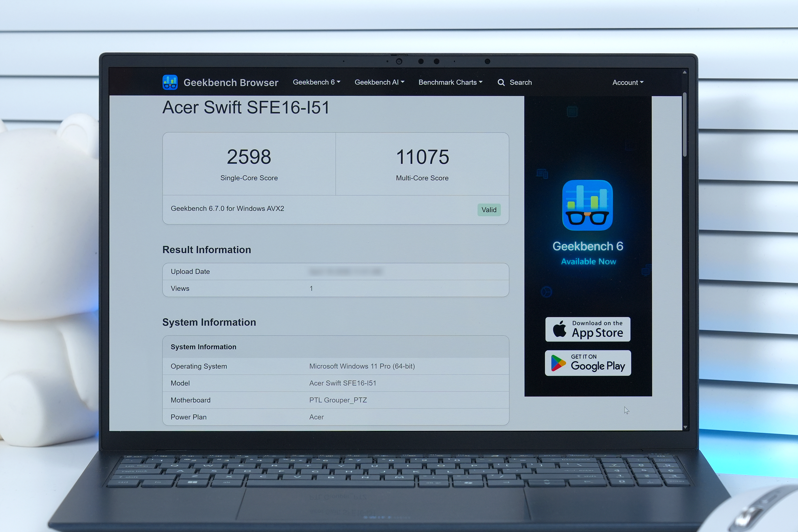The height and width of the screenshot is (532, 798).
Task: Expand the Geekbench AI dropdown menu
Action: point(379,82)
